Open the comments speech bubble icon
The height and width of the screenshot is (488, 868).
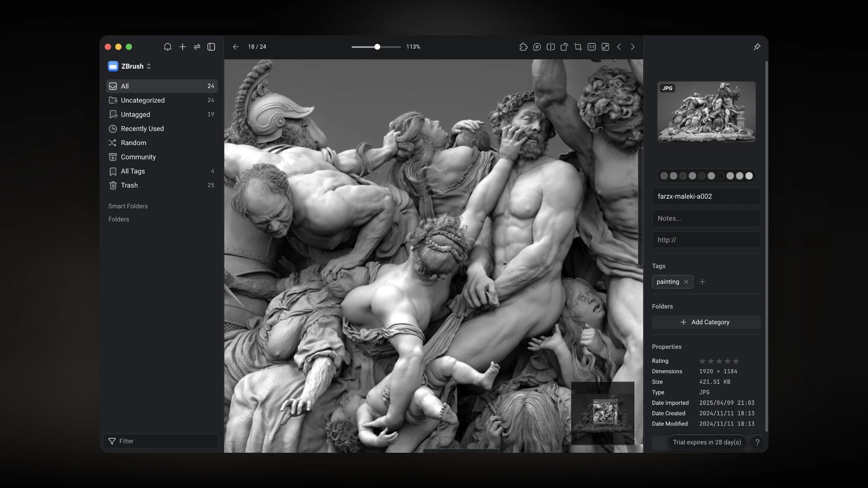click(x=537, y=47)
